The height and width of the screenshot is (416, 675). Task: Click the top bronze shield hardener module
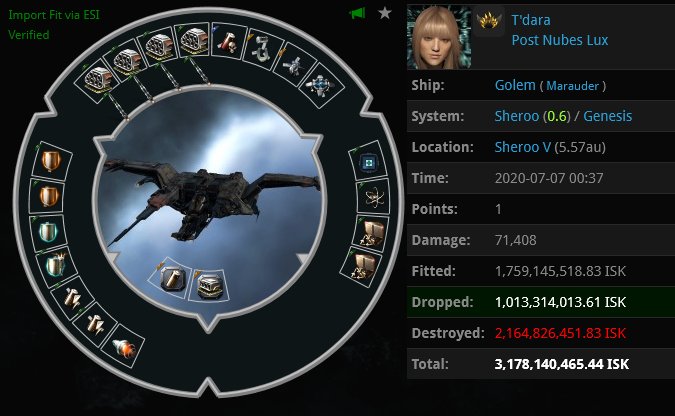(50, 161)
